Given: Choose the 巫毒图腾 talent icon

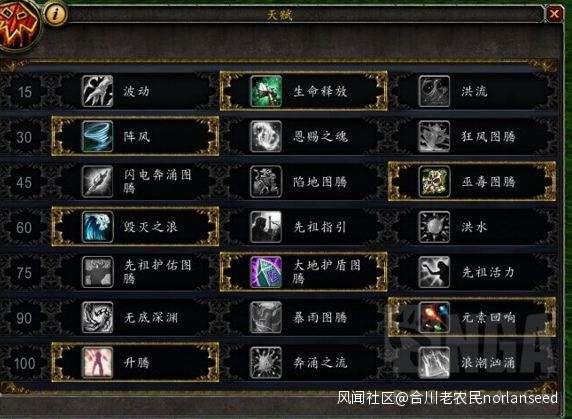Looking at the screenshot, I should point(434,182).
